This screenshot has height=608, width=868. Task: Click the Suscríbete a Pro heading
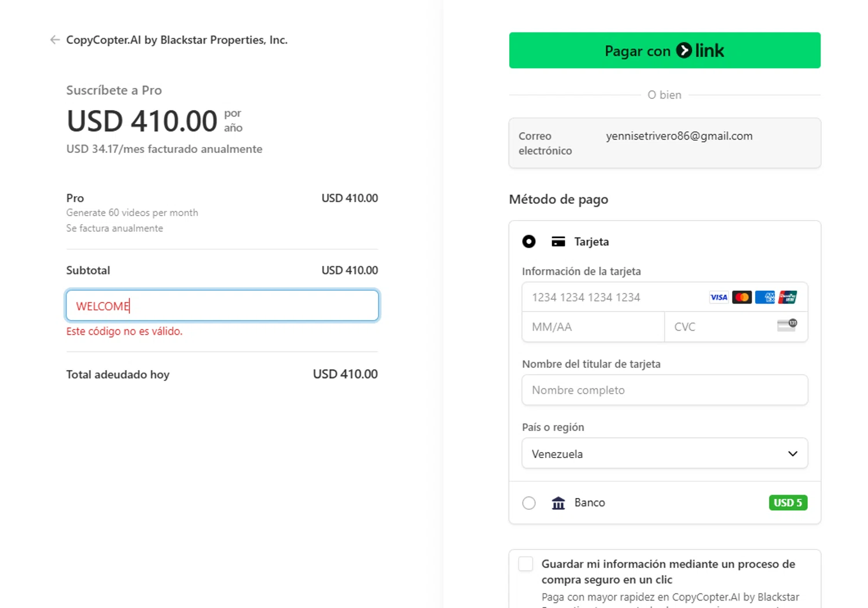114,90
